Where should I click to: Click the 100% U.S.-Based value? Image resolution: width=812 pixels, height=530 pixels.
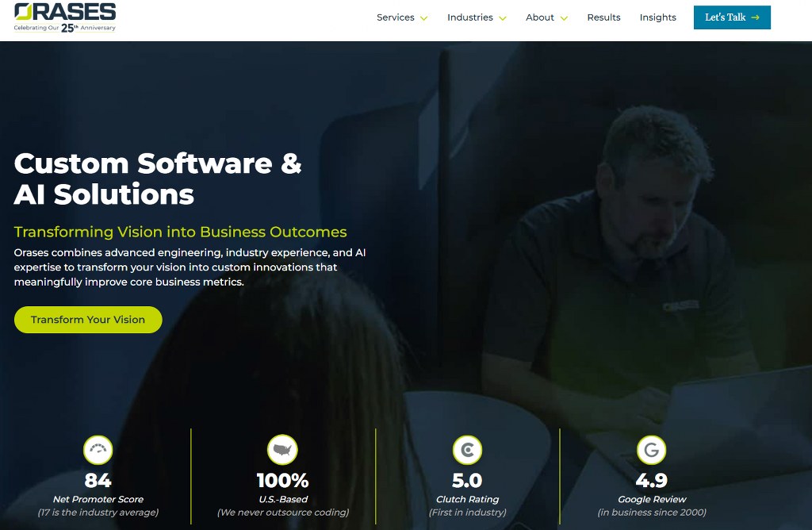(x=283, y=480)
